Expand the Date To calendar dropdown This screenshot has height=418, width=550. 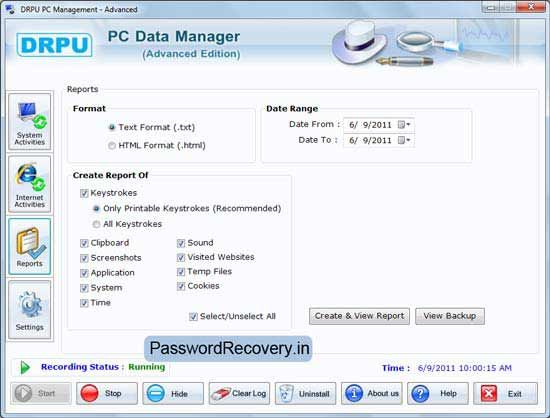pyautogui.click(x=404, y=140)
